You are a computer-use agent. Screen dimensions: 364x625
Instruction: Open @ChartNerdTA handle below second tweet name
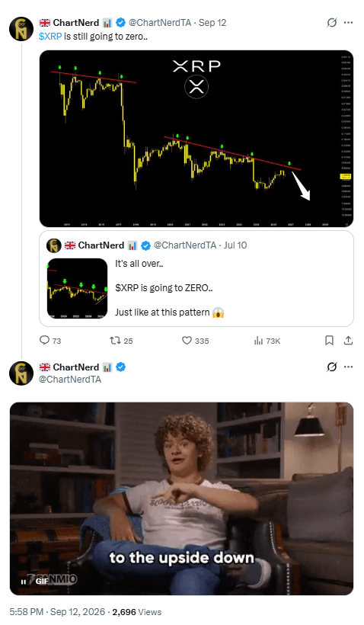click(x=70, y=379)
